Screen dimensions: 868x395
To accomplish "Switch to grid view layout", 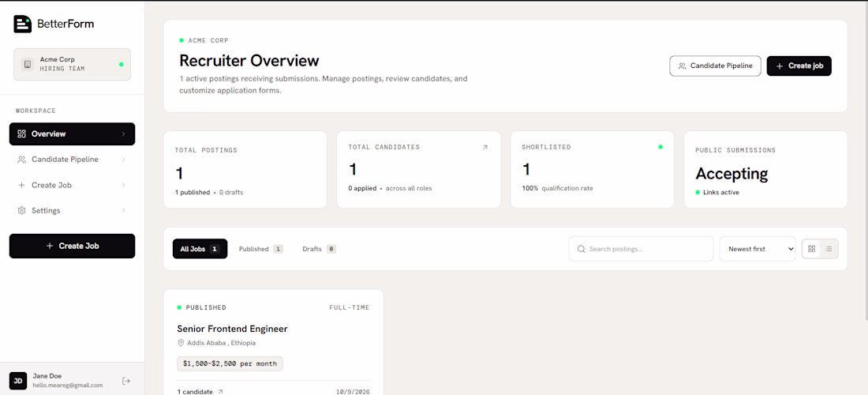I will [811, 249].
